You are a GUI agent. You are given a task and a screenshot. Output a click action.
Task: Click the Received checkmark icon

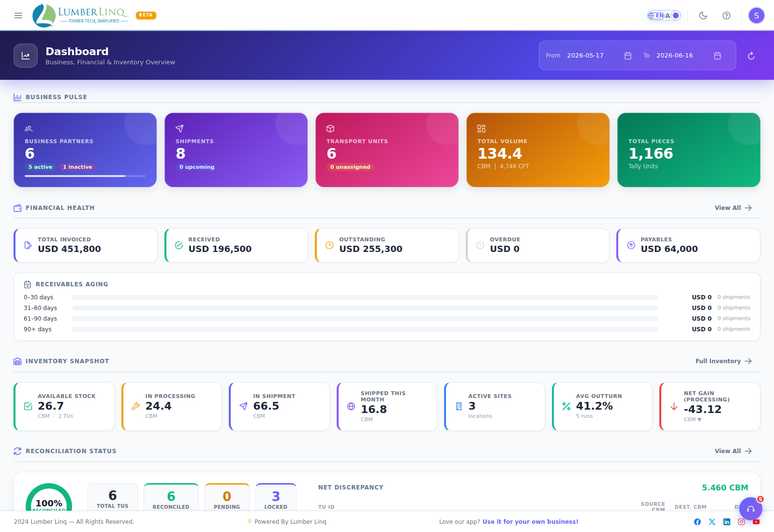click(179, 245)
